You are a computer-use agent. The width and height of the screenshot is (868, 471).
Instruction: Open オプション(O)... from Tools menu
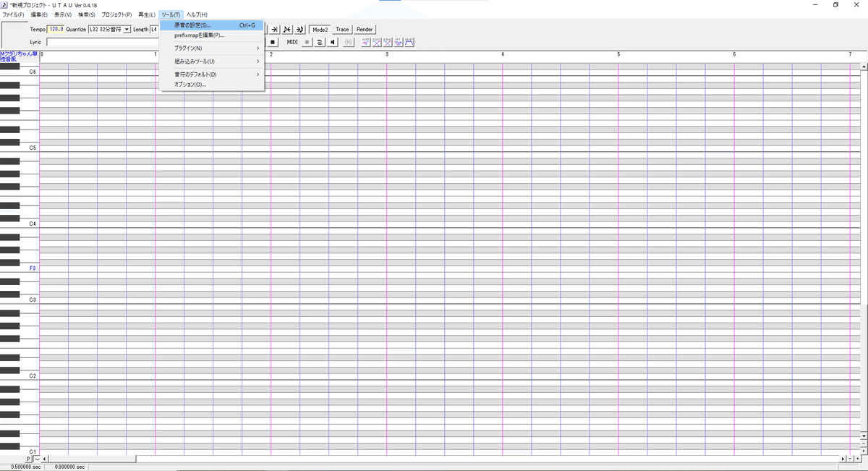(212, 84)
